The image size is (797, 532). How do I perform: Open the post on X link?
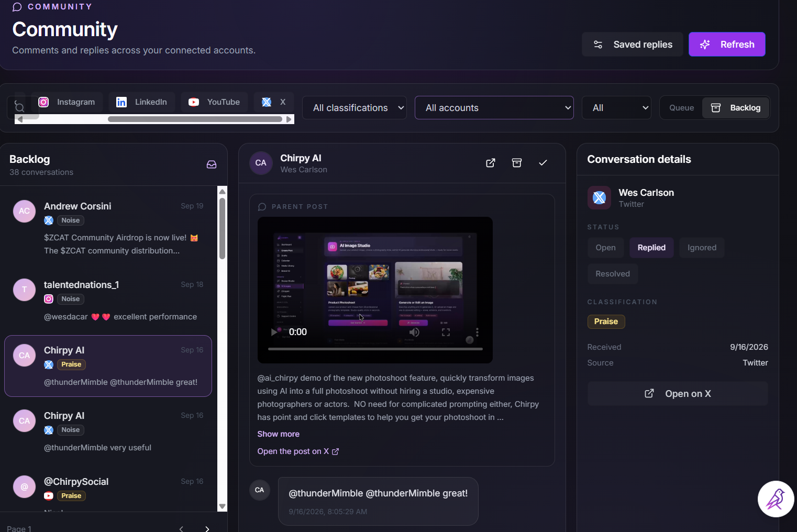[298, 451]
